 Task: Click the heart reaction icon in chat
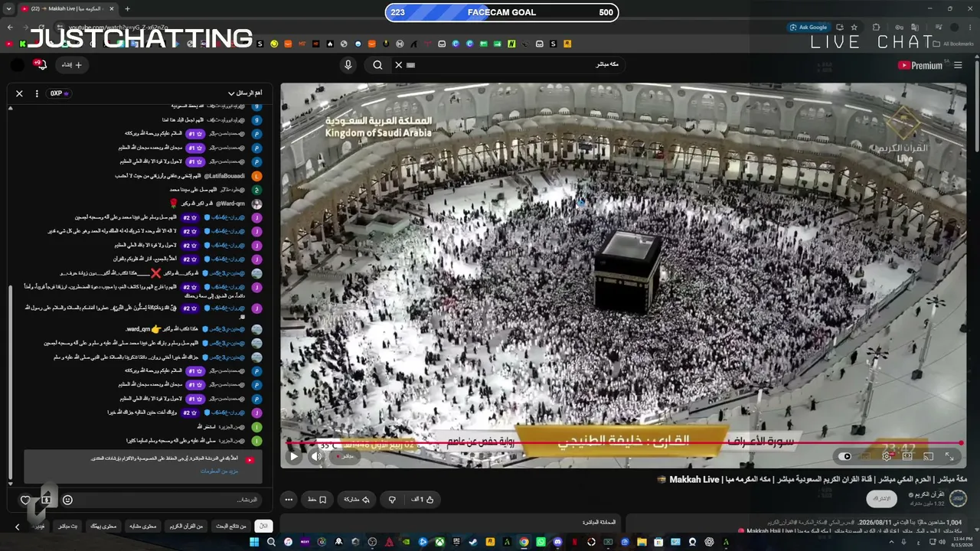pos(25,500)
